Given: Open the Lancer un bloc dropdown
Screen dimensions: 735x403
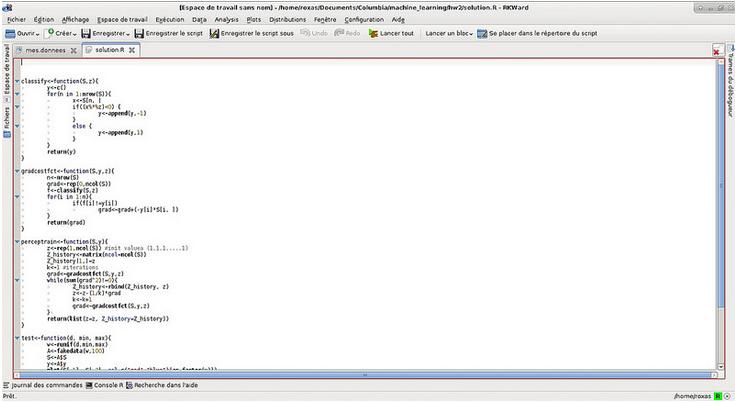Looking at the screenshot, I should 449,33.
